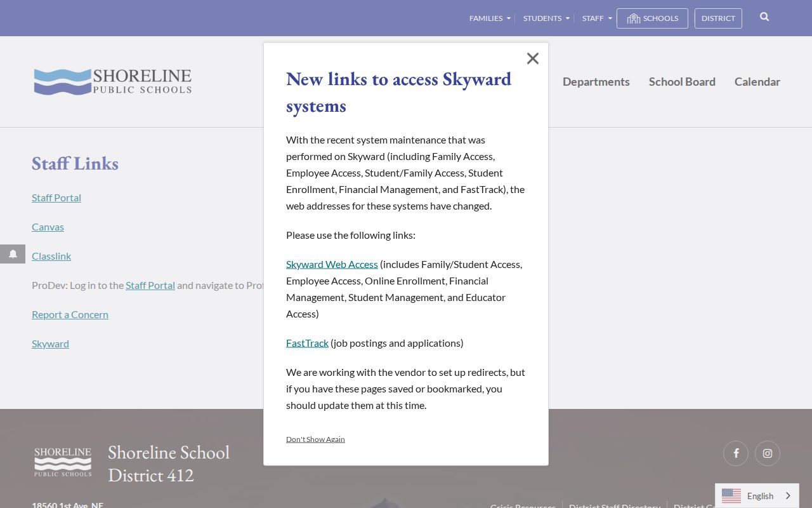Screen dimensions: 812x508
Task: Open District Staff Directory footer link
Action: click(x=615, y=506)
